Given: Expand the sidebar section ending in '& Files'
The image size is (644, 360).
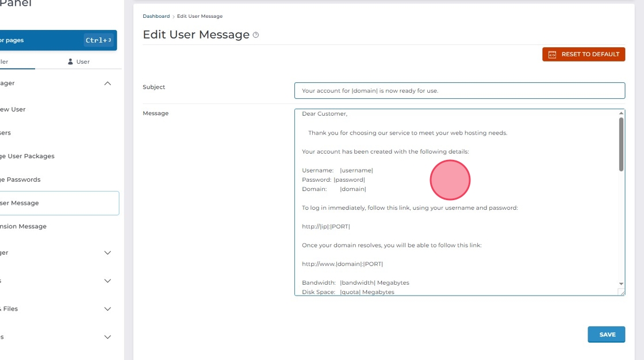Looking at the screenshot, I should click(108, 309).
